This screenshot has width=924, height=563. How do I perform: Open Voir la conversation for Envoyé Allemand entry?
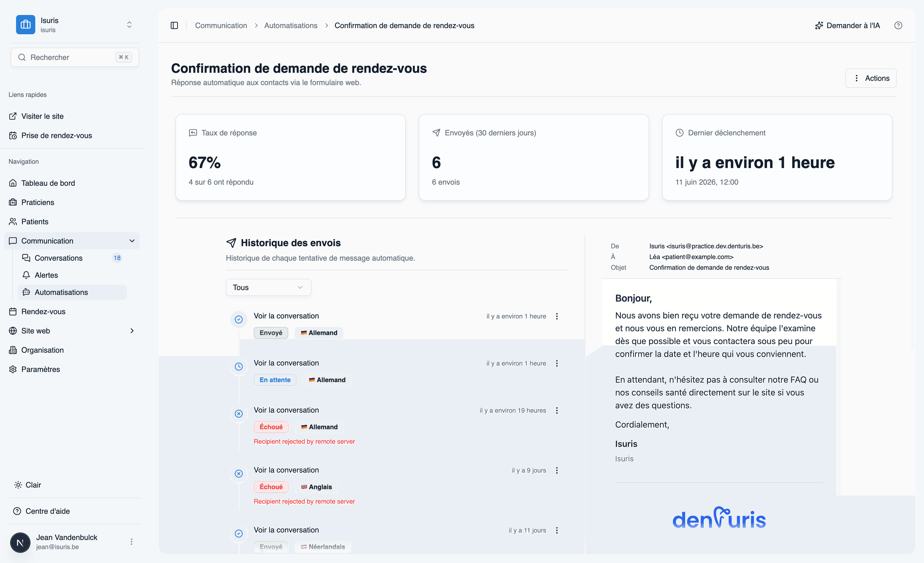pos(286,316)
